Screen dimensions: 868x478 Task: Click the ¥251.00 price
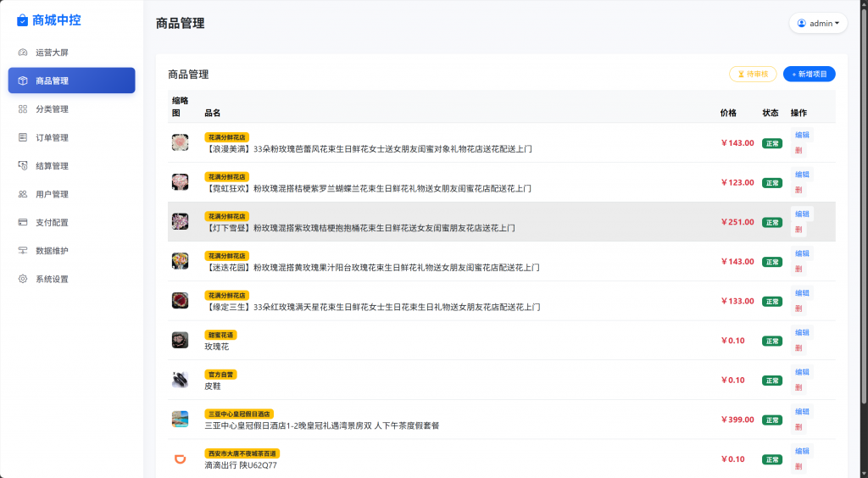737,222
